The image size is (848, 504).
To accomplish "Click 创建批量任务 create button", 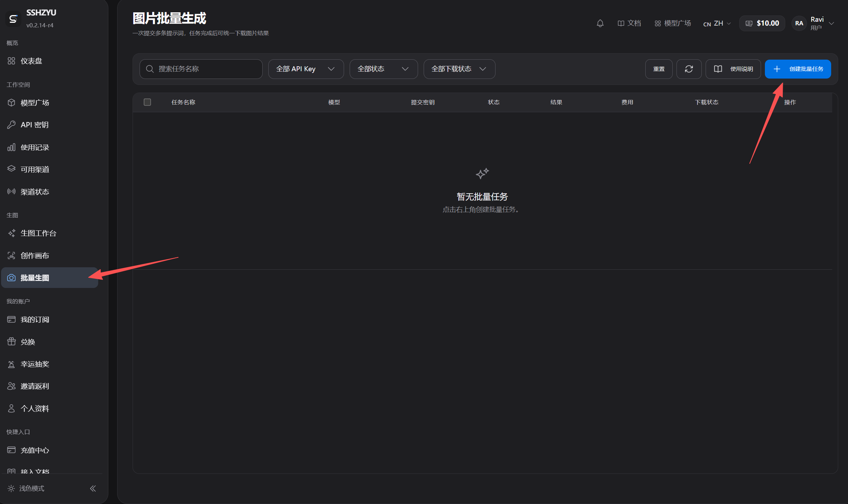I will point(797,69).
